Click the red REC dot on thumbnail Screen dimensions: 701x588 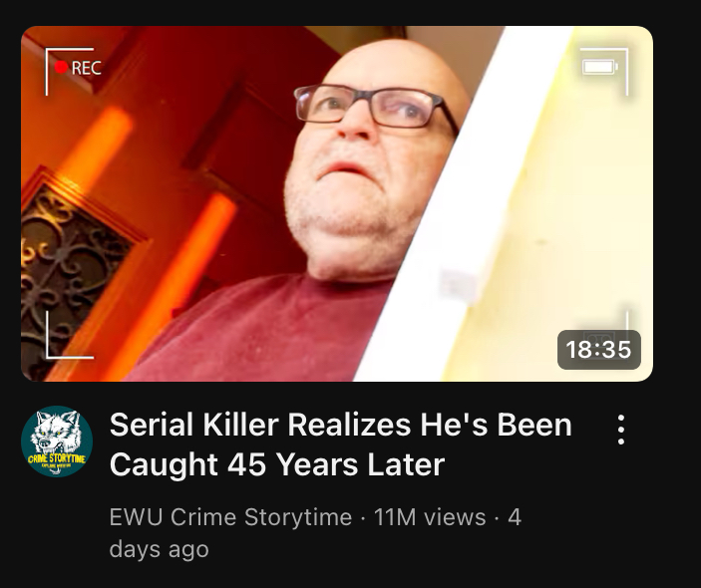pyautogui.click(x=61, y=68)
